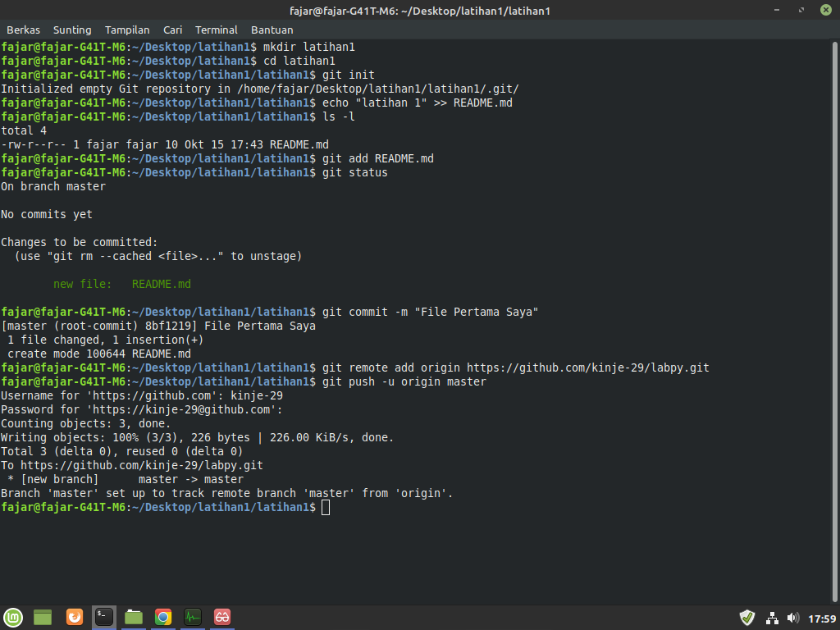
Task: Click the remote add origin GitHub URL
Action: click(x=587, y=368)
